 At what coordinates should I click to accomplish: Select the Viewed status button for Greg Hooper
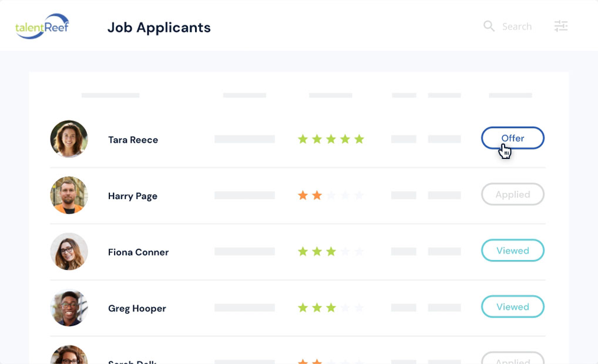[x=512, y=306]
